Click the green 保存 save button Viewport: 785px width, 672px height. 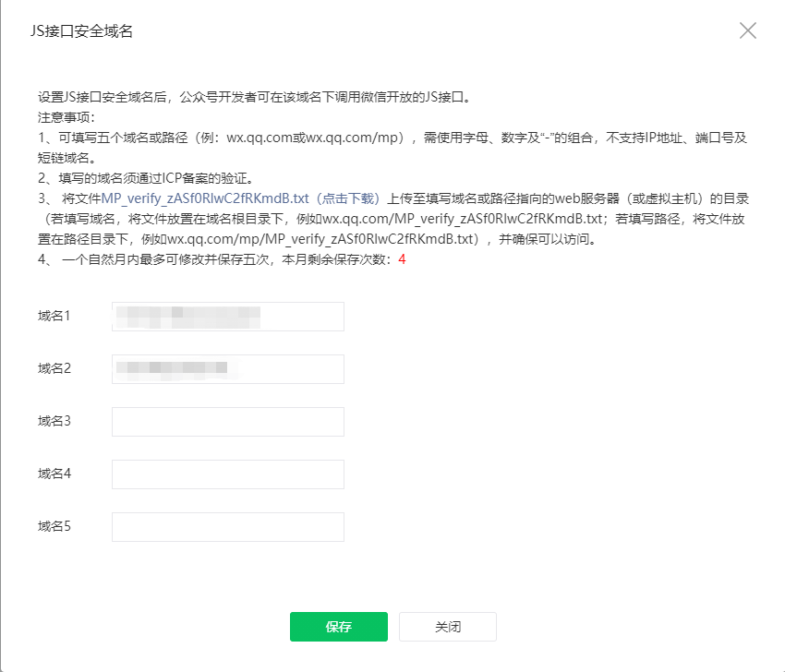pyautogui.click(x=338, y=627)
